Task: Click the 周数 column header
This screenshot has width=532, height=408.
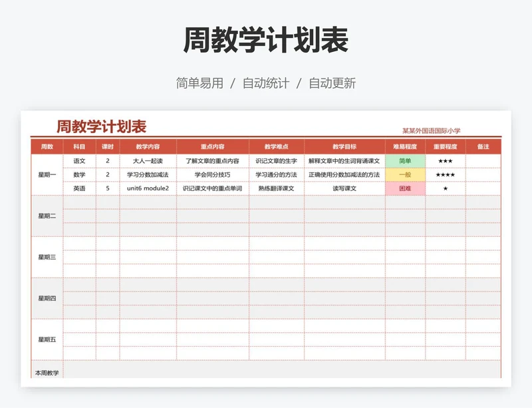Action: point(47,146)
